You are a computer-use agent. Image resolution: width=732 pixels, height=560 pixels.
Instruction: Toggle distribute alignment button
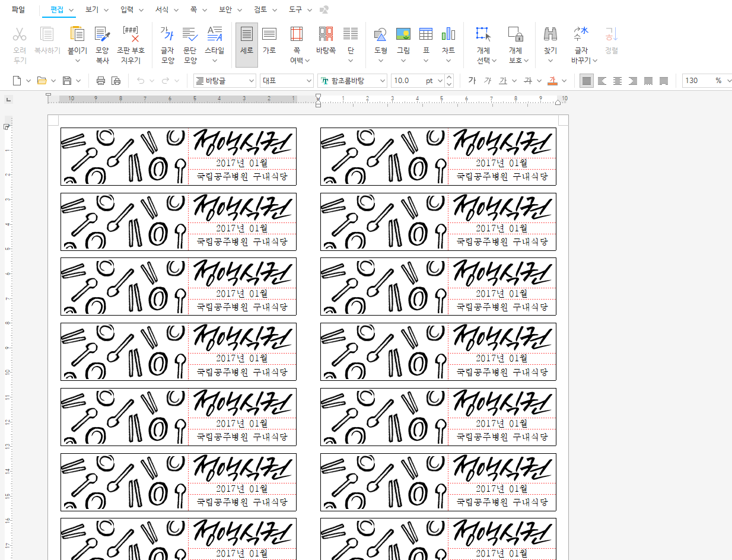pos(648,81)
